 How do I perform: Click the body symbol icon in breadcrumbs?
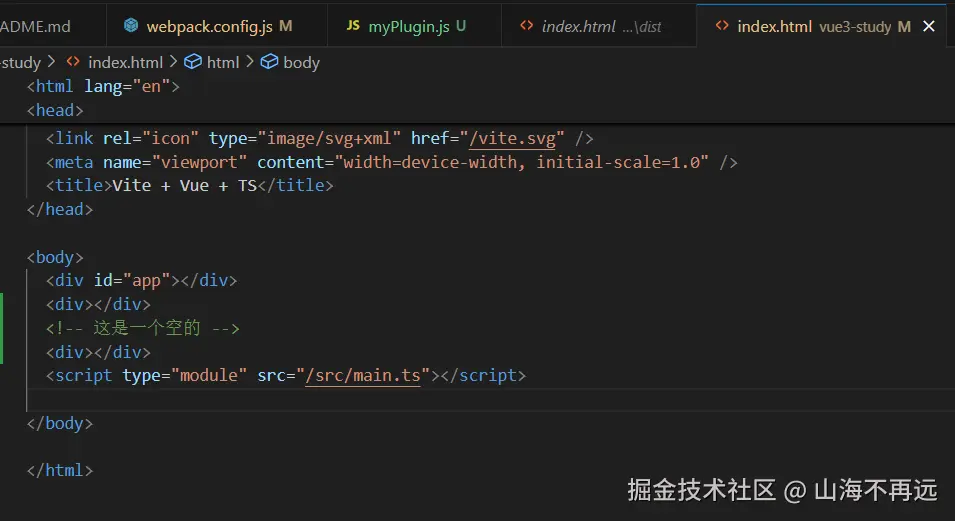coord(269,62)
